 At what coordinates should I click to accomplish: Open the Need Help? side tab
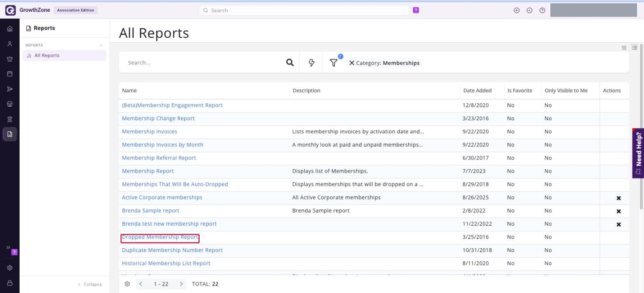(638, 153)
